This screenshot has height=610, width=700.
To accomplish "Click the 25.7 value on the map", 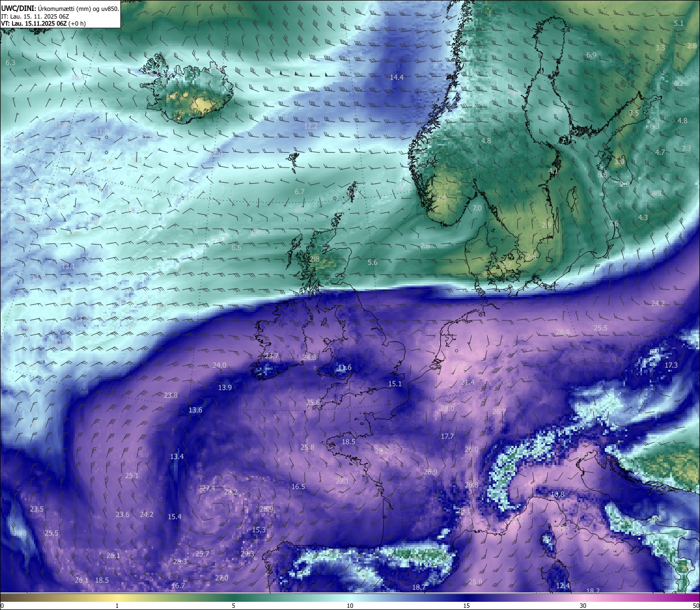I will coord(202,554).
